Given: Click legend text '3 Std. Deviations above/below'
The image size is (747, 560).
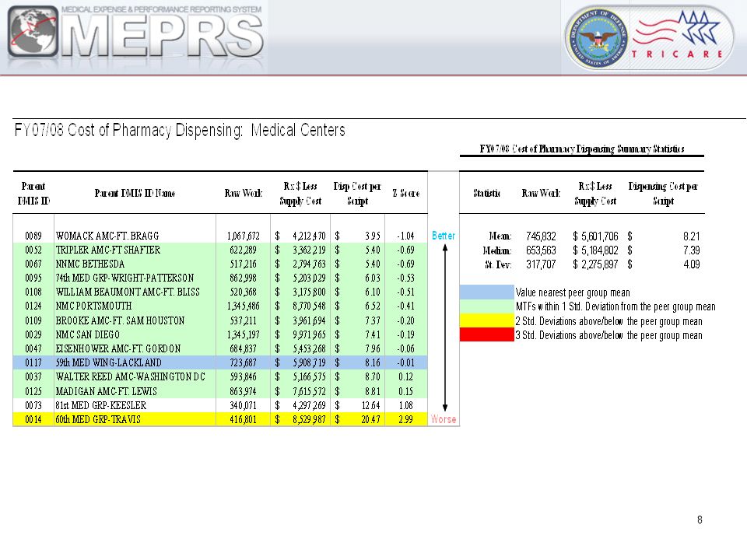Looking at the screenshot, I should coord(570,335).
